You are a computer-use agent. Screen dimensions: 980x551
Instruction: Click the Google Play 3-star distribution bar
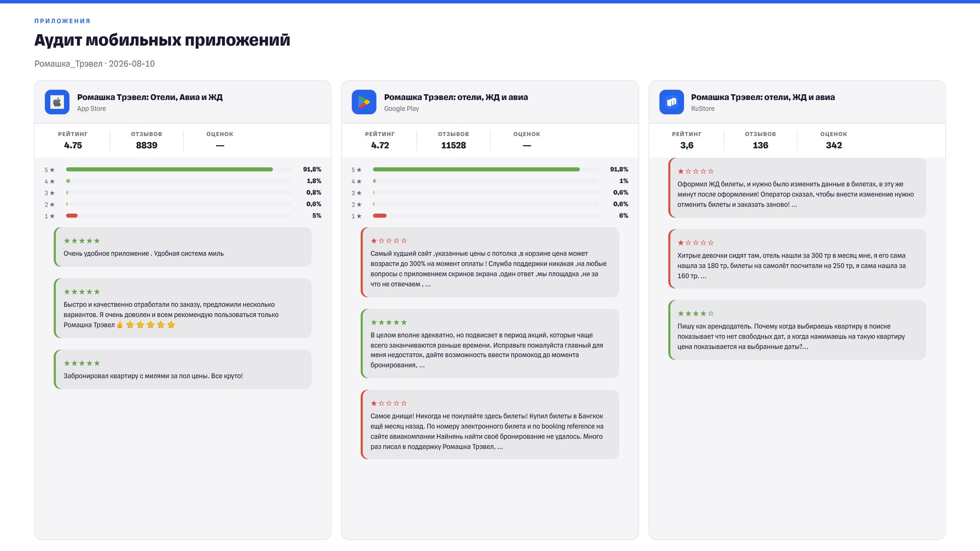coord(486,193)
